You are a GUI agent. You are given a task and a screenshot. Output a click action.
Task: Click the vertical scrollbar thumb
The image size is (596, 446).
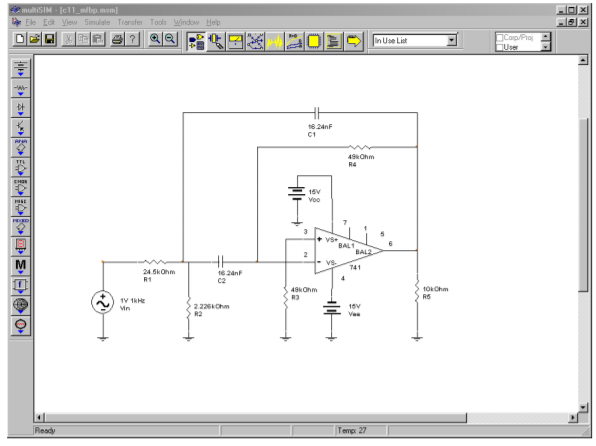(583, 205)
